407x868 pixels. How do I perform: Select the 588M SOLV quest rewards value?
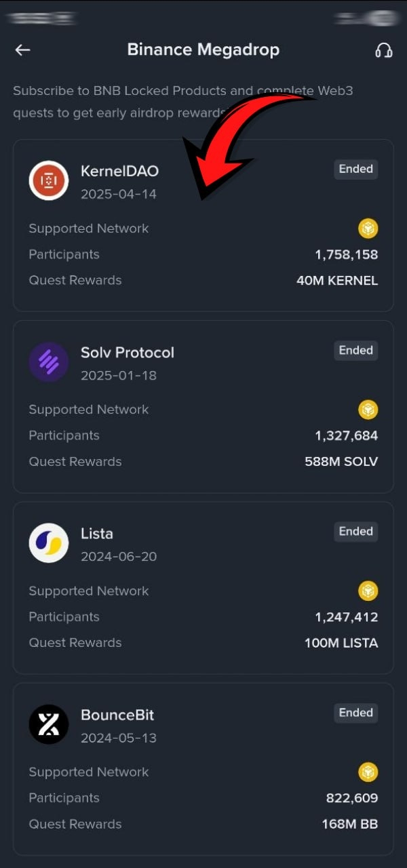tap(341, 462)
